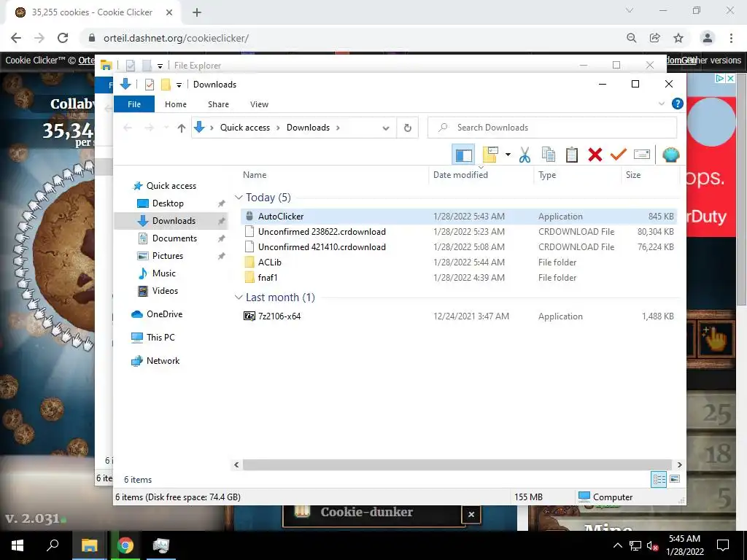Bookmark the page with the star icon

(678, 38)
